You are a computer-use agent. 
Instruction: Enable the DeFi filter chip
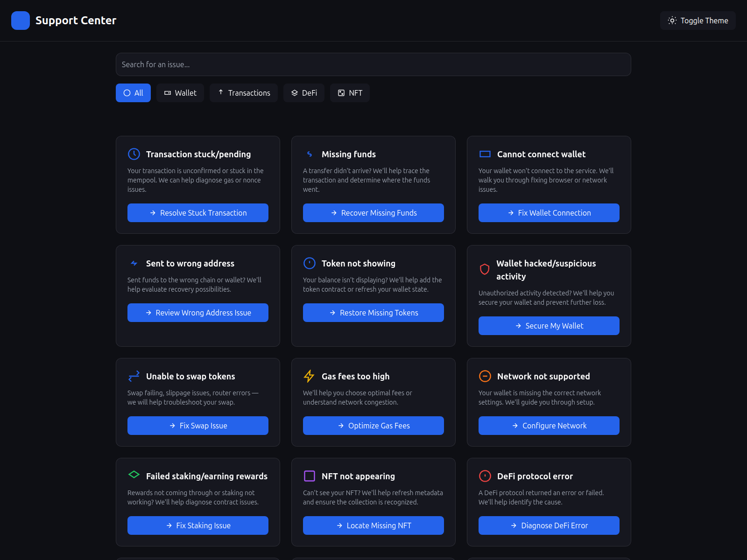pos(303,93)
